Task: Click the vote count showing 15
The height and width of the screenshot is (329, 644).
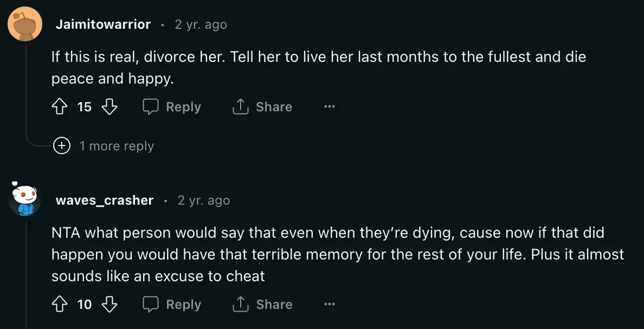Action: click(x=85, y=107)
